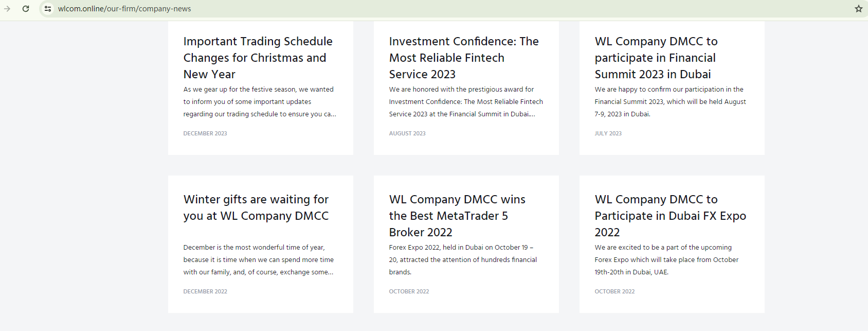Click the DECEMBER 2023 date label
Screen dimensions: 868x331
coord(205,133)
